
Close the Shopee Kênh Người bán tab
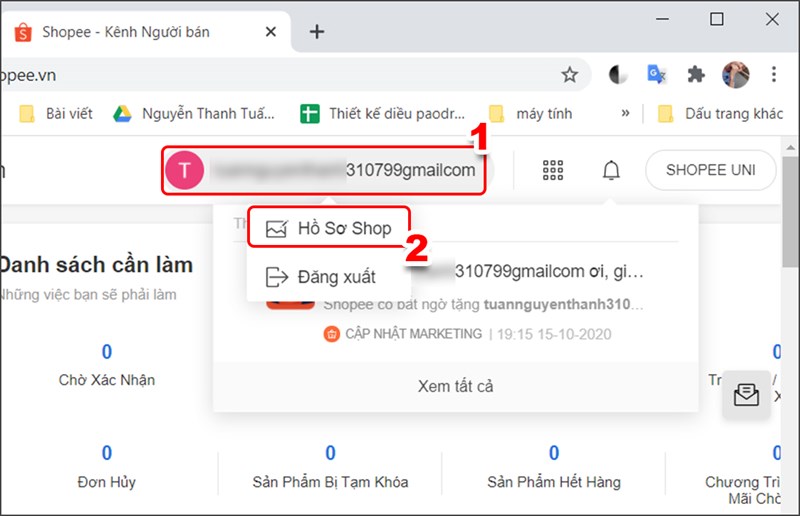[271, 32]
